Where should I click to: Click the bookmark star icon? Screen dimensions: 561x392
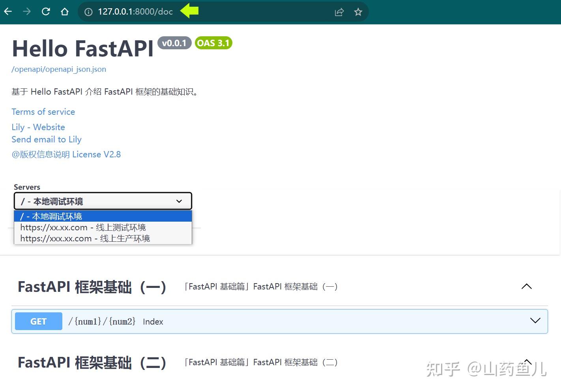click(x=358, y=12)
